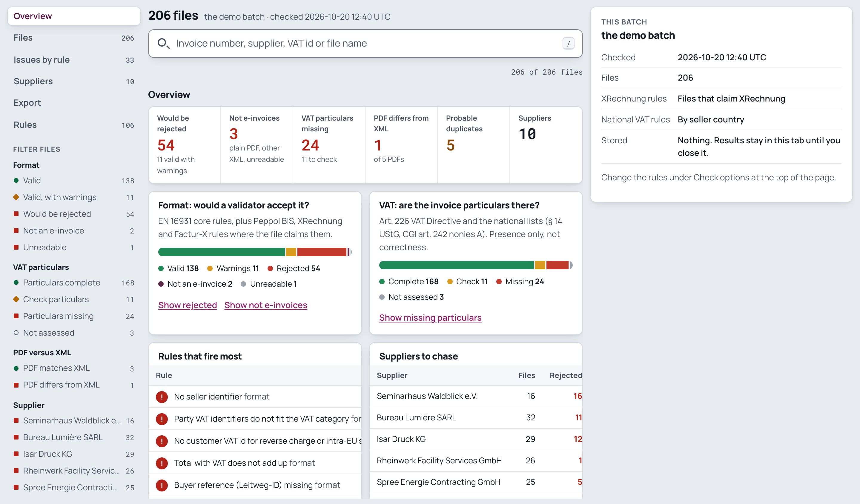Open the Export page
This screenshot has width=860, height=504.
click(x=74, y=103)
